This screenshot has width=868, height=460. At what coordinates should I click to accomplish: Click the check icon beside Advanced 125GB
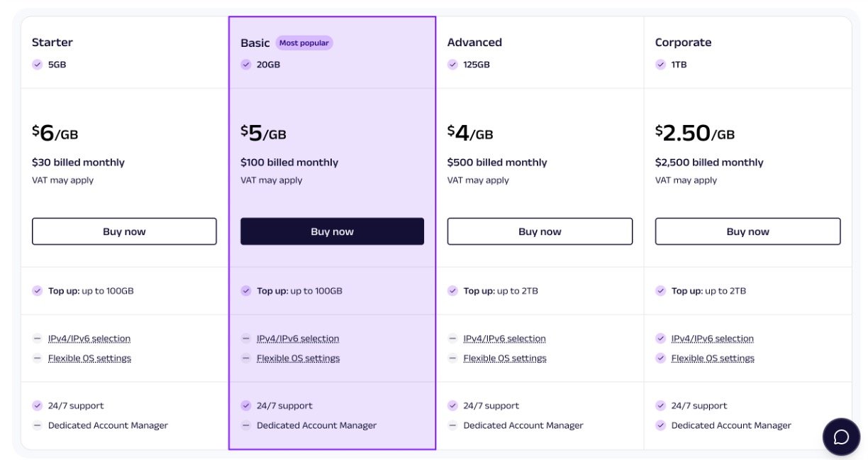click(452, 65)
